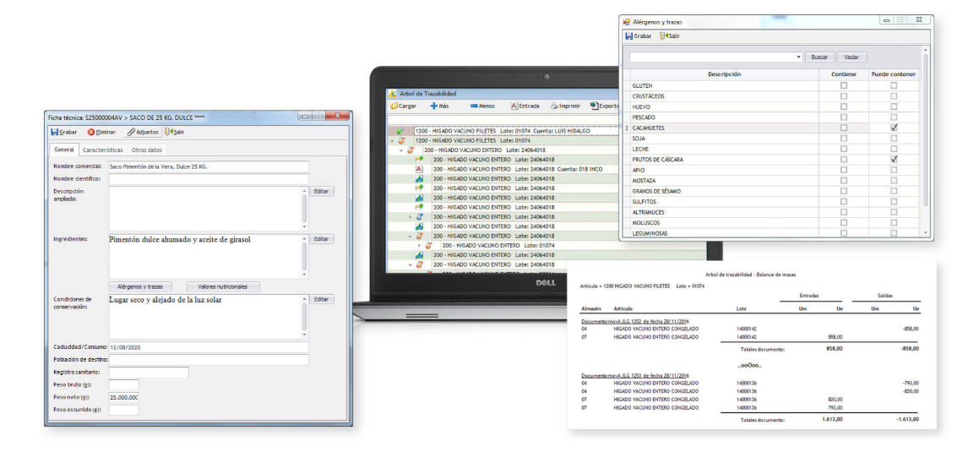
Task: Click the Peso neto field showing 25.000,00
Action: click(x=123, y=397)
